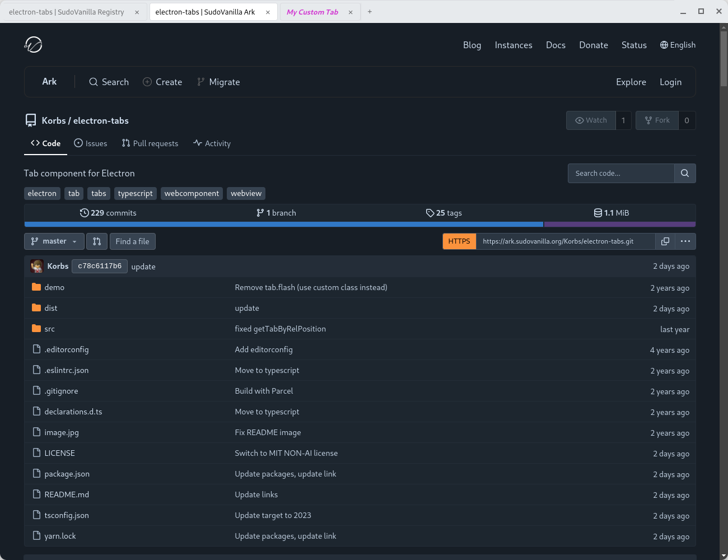Image resolution: width=728 pixels, height=560 pixels.
Task: Click Migrate in the Ark navbar
Action: (218, 82)
